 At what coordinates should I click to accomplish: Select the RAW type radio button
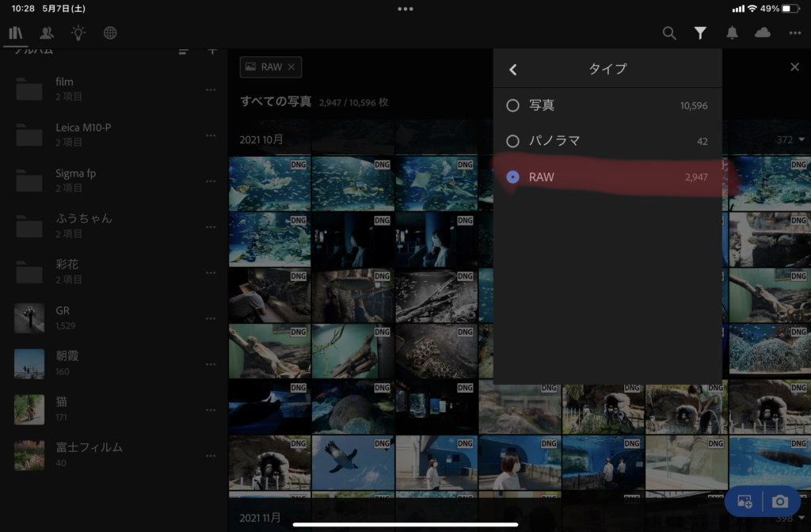pos(512,177)
